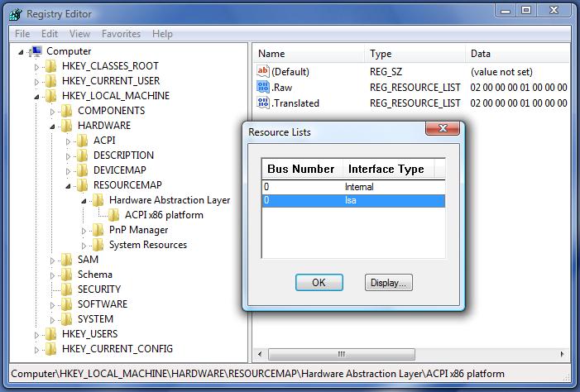Select the .Raw value name
This screenshot has height=392, width=580.
pyautogui.click(x=282, y=88)
